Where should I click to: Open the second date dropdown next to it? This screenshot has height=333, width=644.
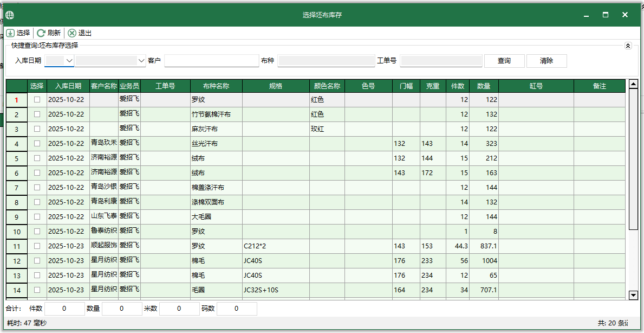[x=141, y=60]
